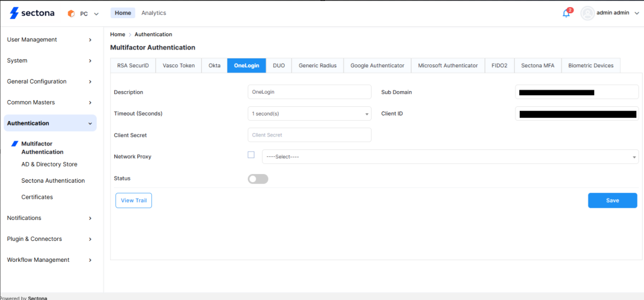Click the Sectona logo icon
This screenshot has height=300, width=644.
14,13
